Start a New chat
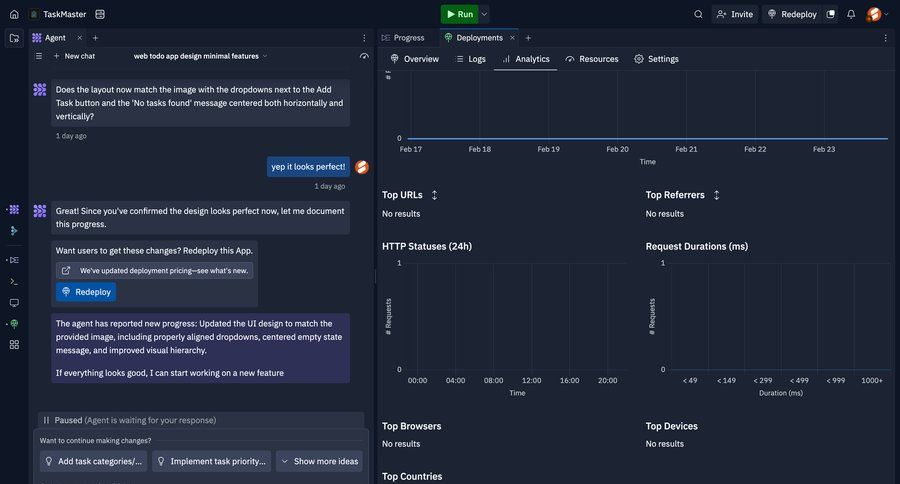 tap(75, 56)
